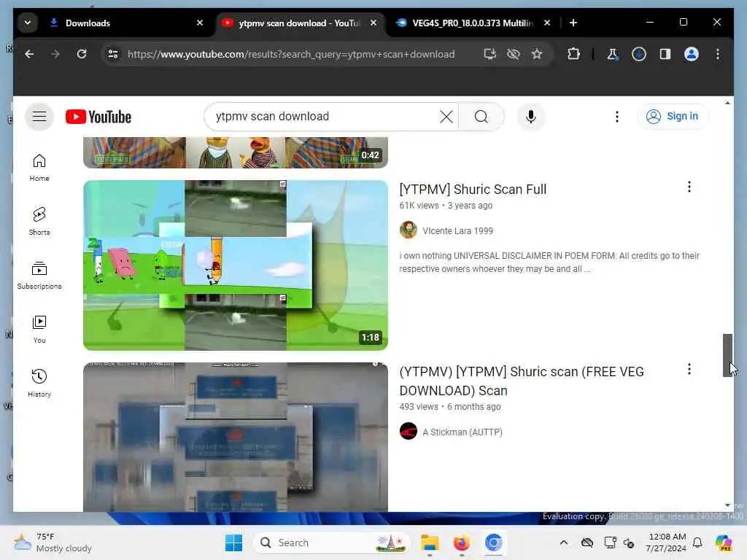Open History in sidebar
This screenshot has height=560, width=747.
39,384
